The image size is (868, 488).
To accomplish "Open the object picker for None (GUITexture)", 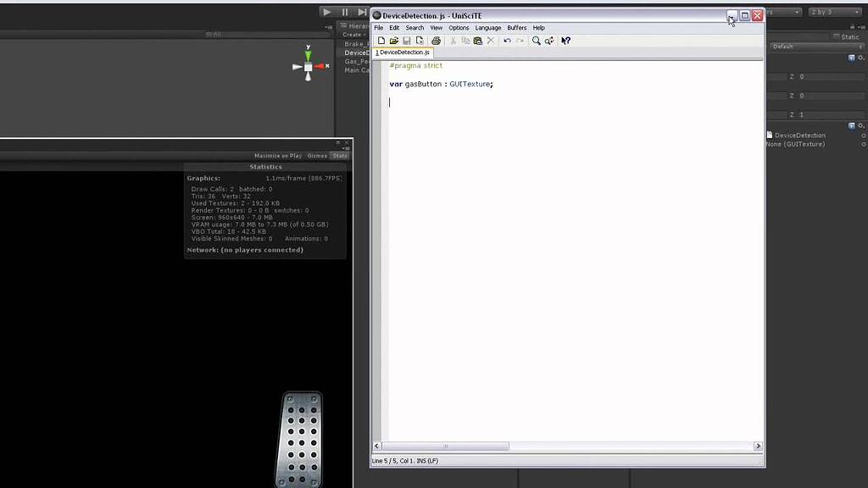I will click(x=864, y=144).
